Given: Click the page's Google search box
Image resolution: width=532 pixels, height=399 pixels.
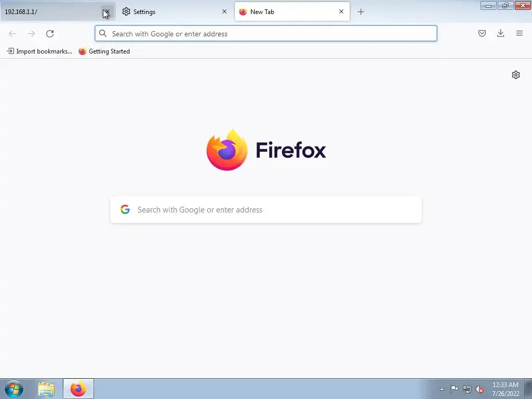Looking at the screenshot, I should [265, 210].
